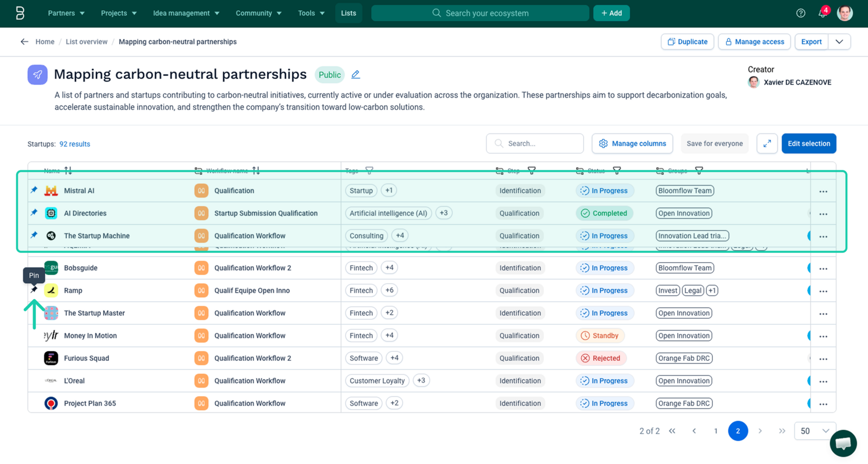Click the Customer Loyalty tag on L'Oreal
This screenshot has height=464, width=868.
tap(377, 381)
